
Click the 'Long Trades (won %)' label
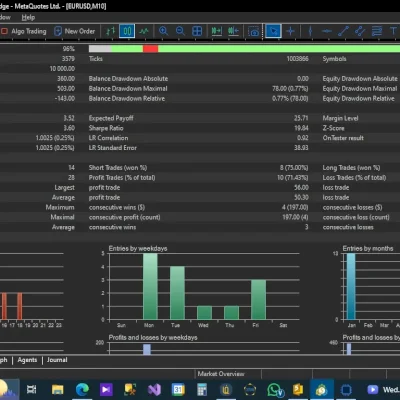tap(351, 168)
